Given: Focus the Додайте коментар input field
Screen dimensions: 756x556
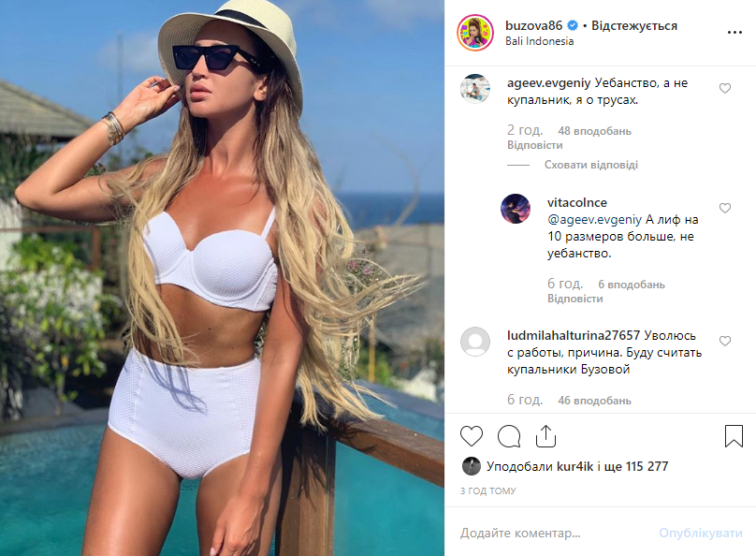Looking at the screenshot, I should click(x=555, y=533).
